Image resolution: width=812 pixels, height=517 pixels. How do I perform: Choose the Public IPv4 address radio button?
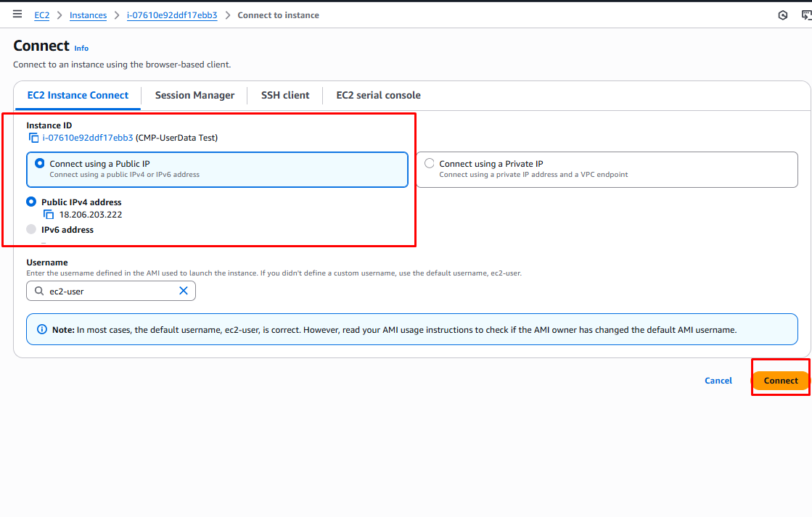31,202
